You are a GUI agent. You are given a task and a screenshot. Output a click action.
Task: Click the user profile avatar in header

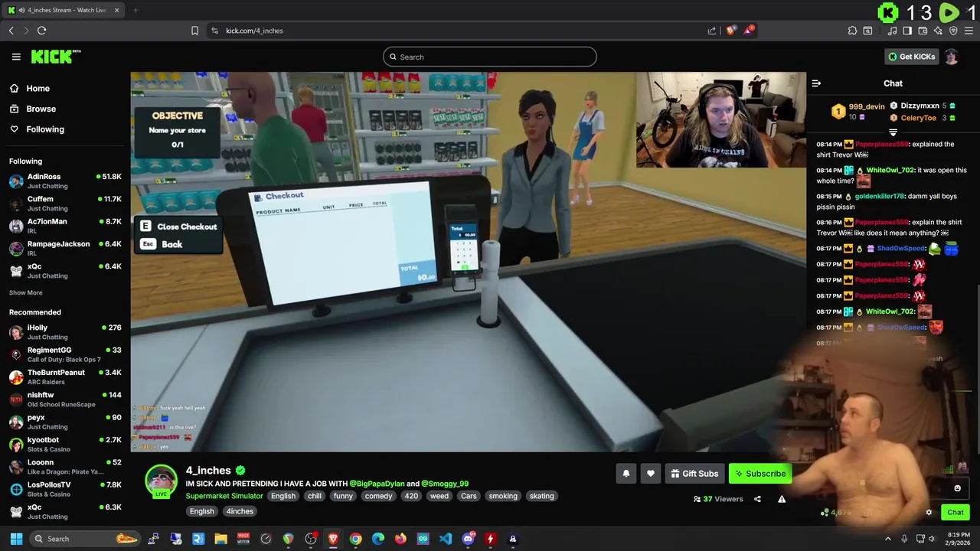point(951,57)
